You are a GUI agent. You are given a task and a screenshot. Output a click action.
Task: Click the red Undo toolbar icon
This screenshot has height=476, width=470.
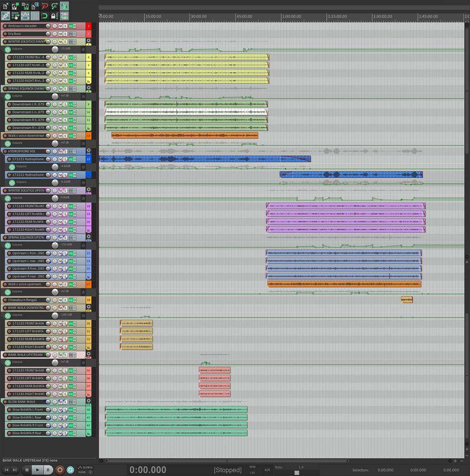tap(45, 6)
